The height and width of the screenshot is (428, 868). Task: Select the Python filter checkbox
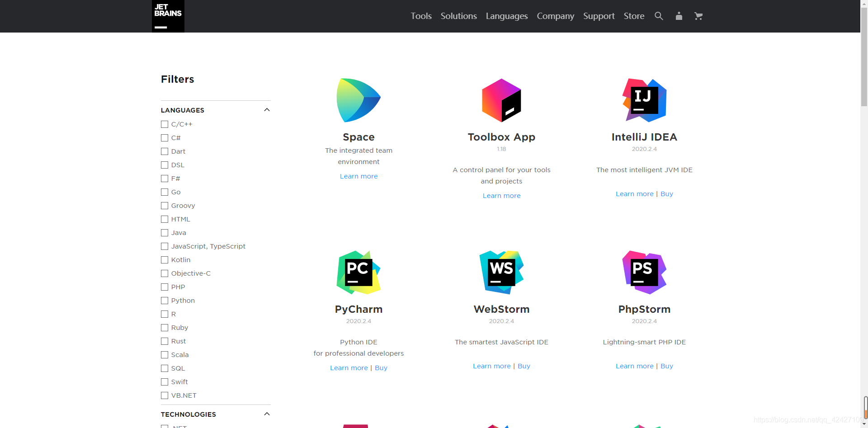(165, 301)
